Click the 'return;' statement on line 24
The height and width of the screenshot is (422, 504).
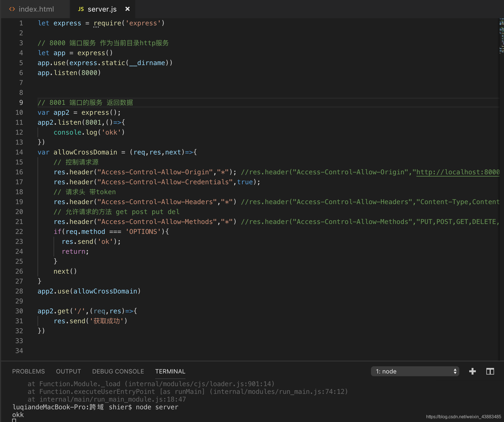[x=75, y=252]
